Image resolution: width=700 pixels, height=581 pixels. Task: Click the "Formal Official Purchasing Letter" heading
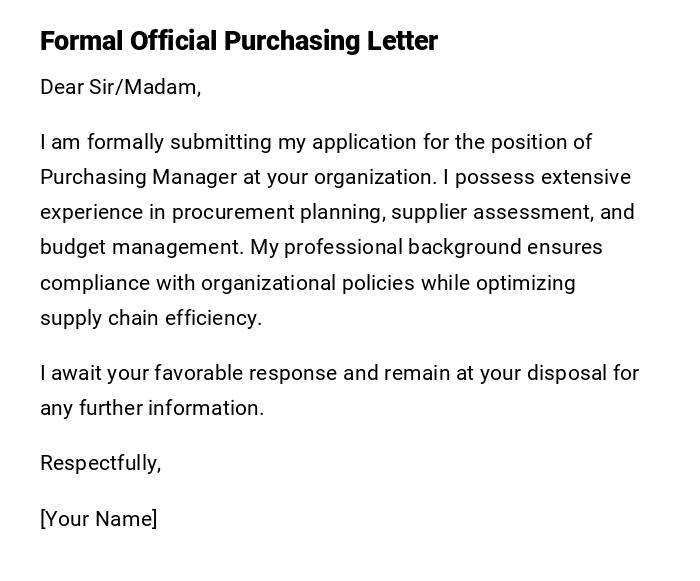[x=239, y=41]
